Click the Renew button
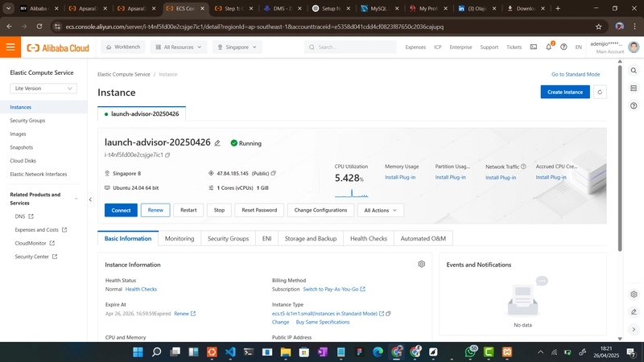This screenshot has height=362, width=644. pos(155,210)
